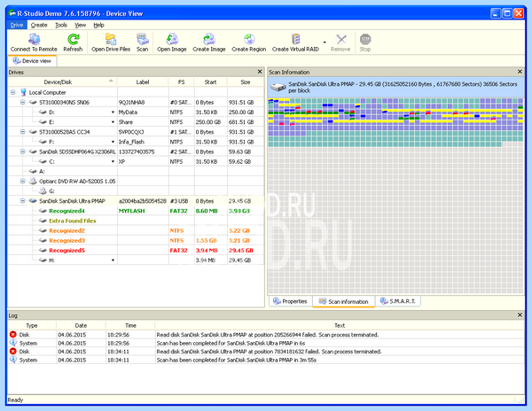Screen dimensions: 532x411
Task: Collapse the ST31000340NS SN06 drive node
Action: 23,102
